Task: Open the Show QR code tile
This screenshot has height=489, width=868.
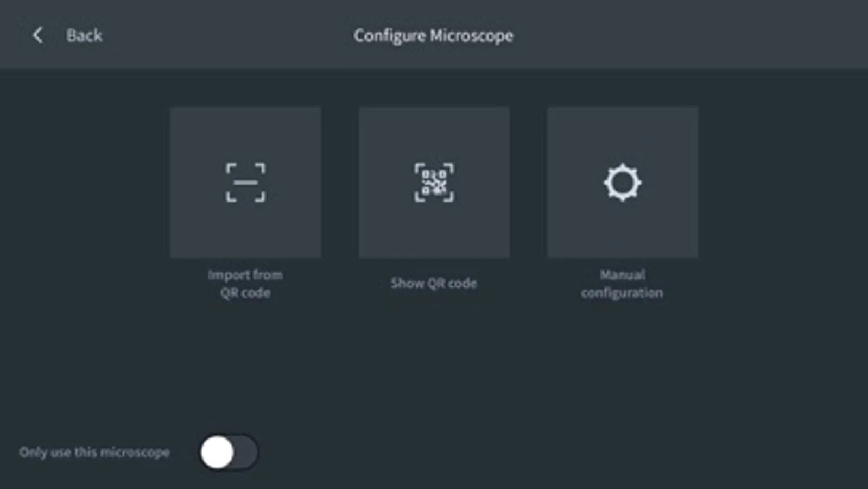Action: 434,183
